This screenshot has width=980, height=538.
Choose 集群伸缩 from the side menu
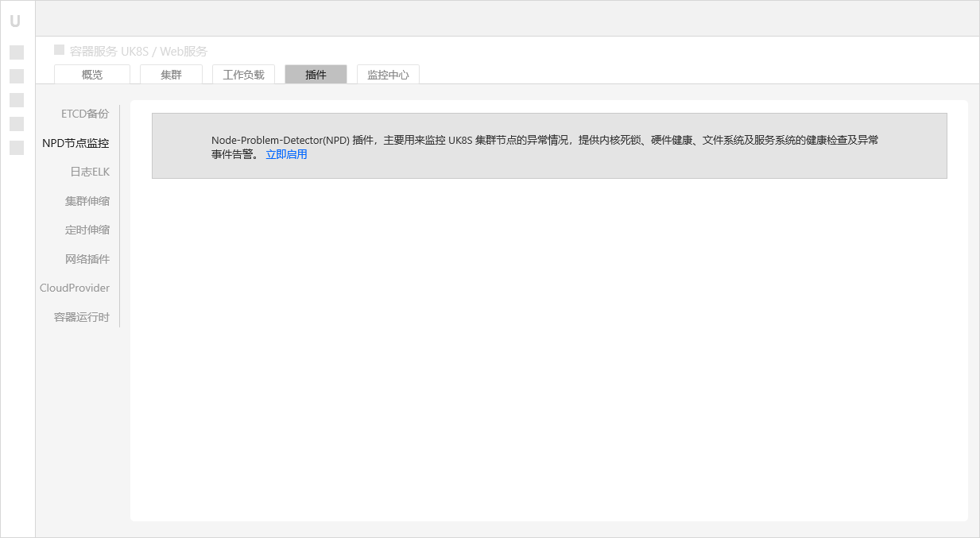87,201
